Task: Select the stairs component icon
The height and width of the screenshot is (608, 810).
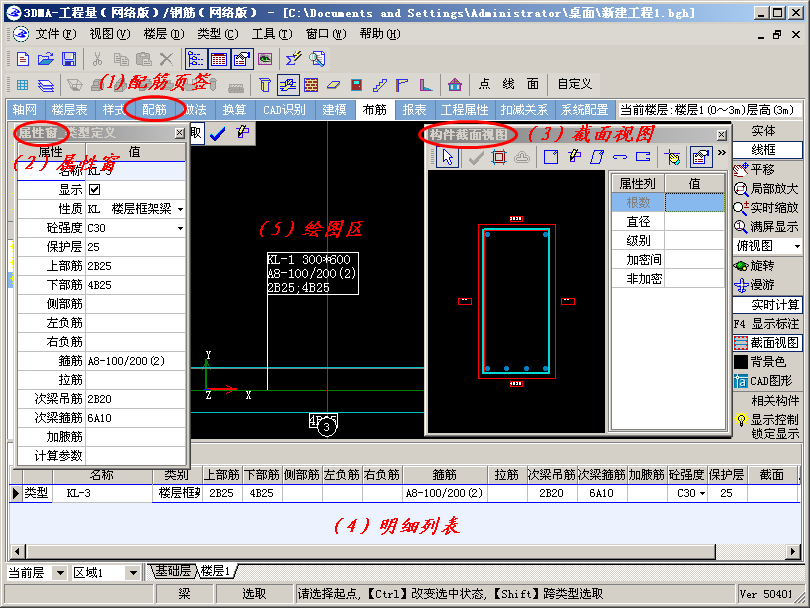Action: tap(380, 85)
